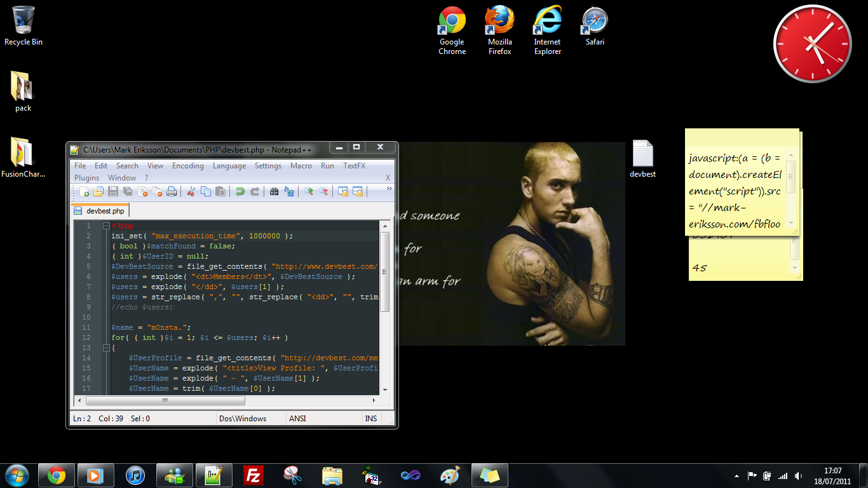Open the Language menu

pyautogui.click(x=229, y=166)
